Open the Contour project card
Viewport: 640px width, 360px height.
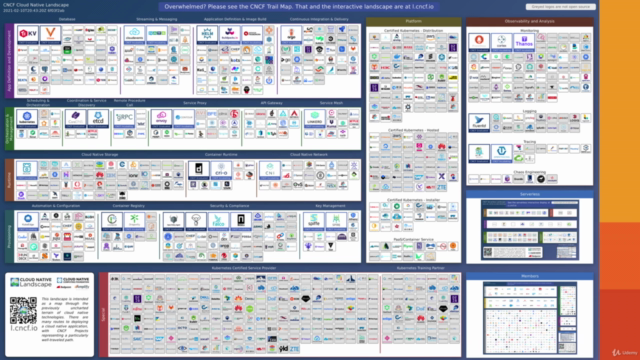[x=183, y=119]
